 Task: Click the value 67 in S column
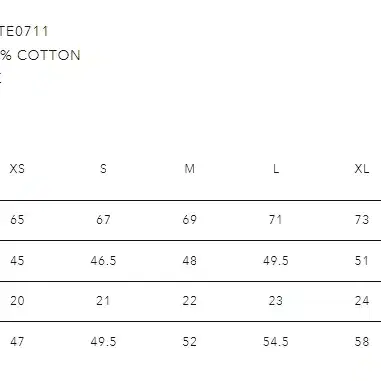point(103,220)
